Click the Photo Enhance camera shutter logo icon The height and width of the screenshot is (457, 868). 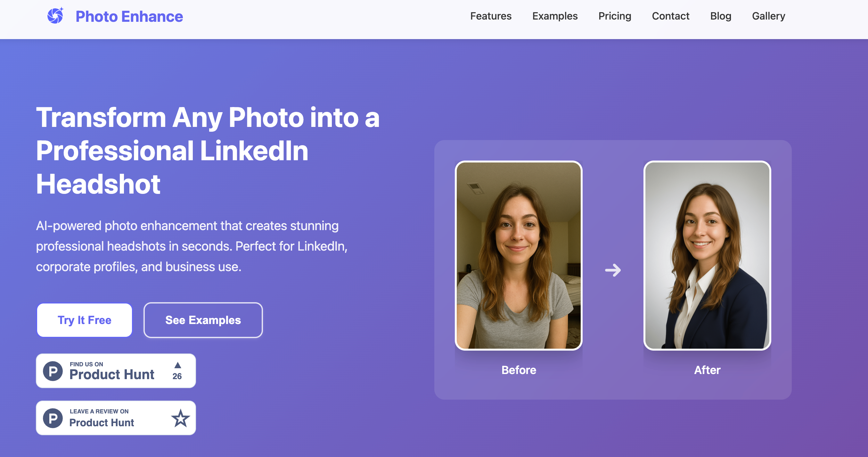pos(55,16)
